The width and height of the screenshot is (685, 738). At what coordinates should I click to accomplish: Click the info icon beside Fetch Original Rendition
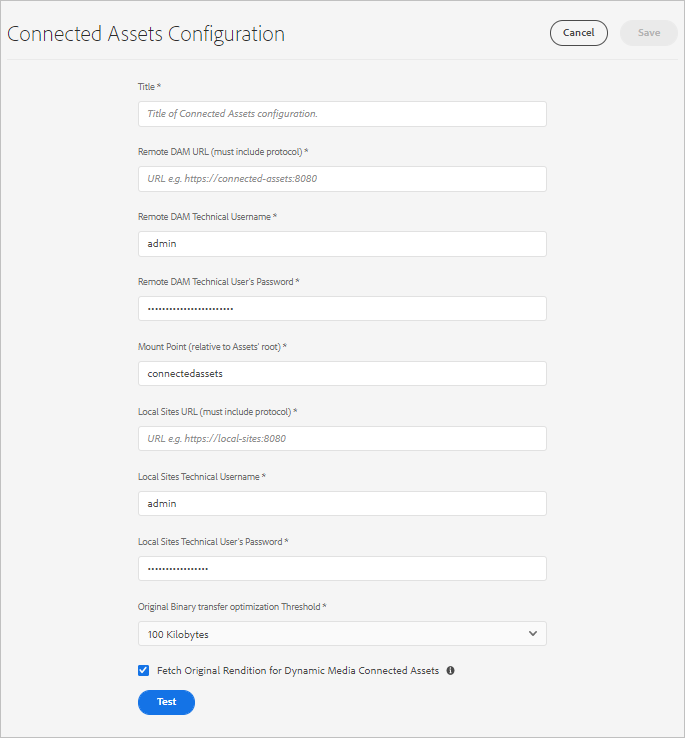coord(450,671)
